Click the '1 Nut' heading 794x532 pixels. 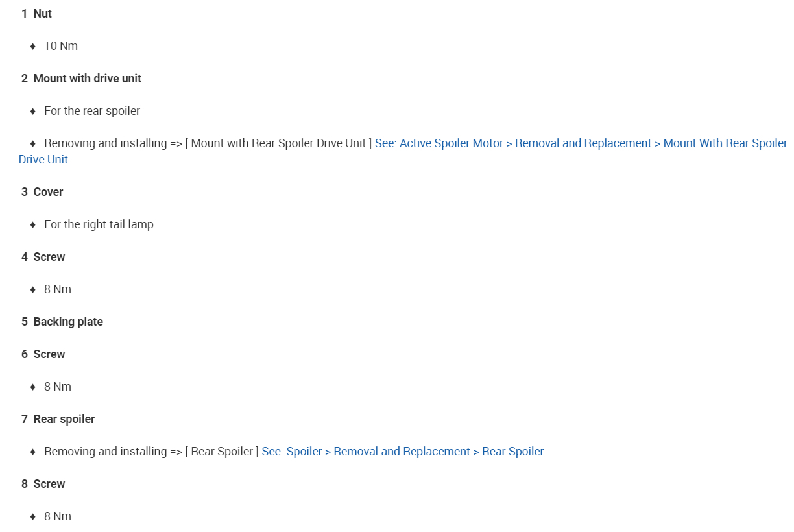pyautogui.click(x=36, y=14)
